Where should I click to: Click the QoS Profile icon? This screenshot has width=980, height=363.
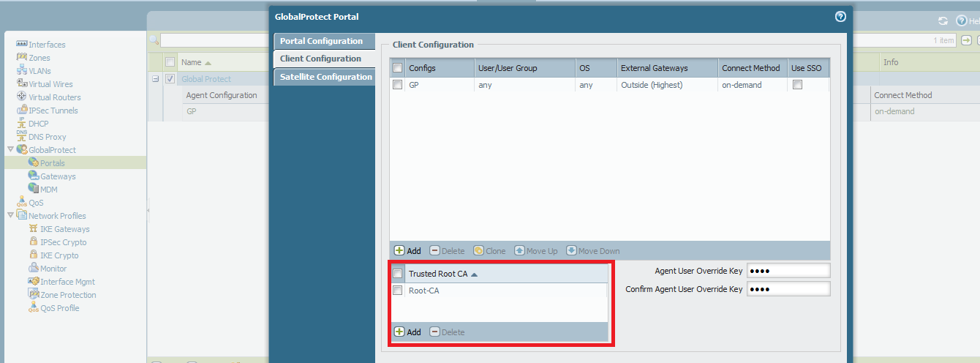pyautogui.click(x=34, y=308)
